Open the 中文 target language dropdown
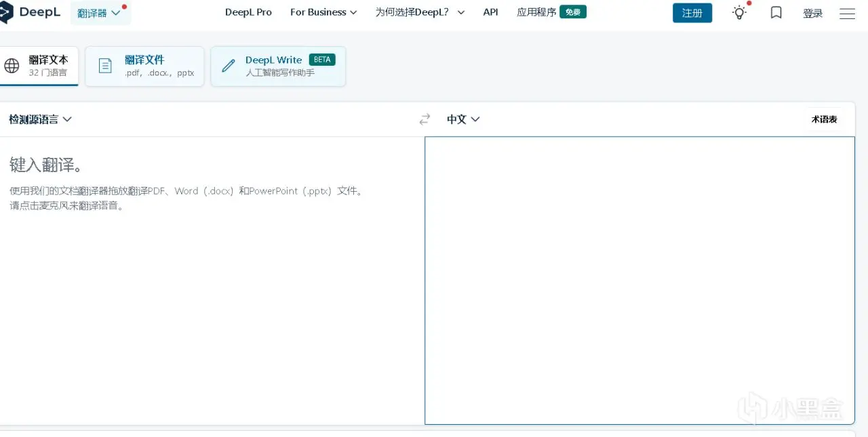868x437 pixels. (x=463, y=119)
